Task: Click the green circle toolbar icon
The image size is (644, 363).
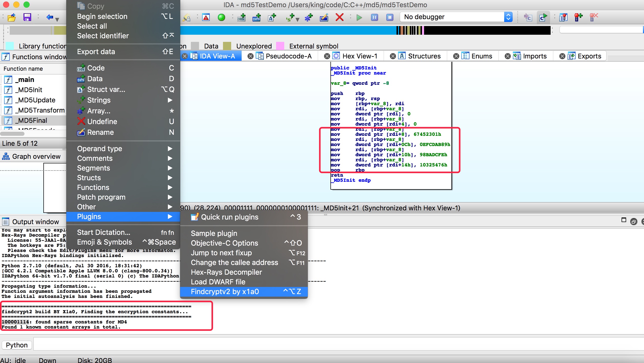Action: 221,17
